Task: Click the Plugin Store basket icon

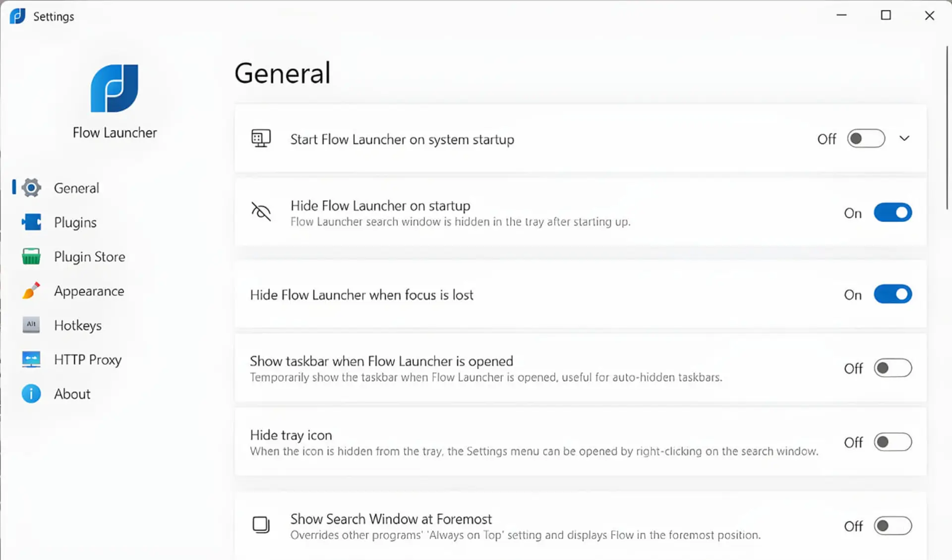Action: coord(31,256)
